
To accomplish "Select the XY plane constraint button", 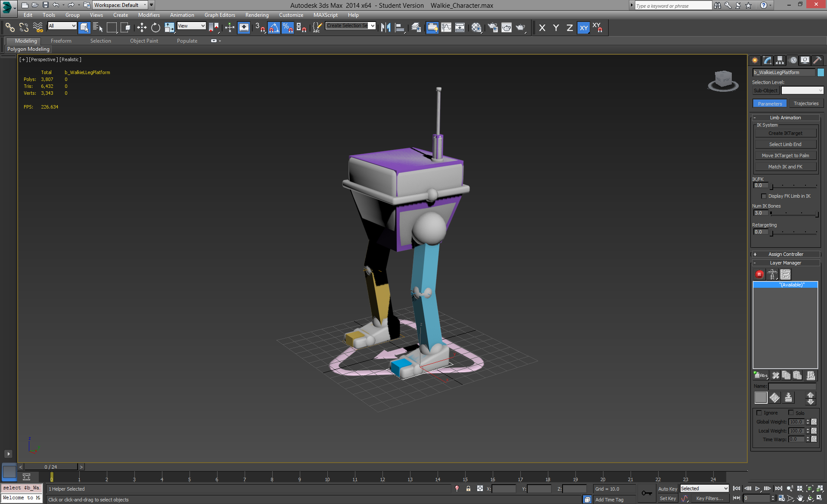I will pos(584,28).
